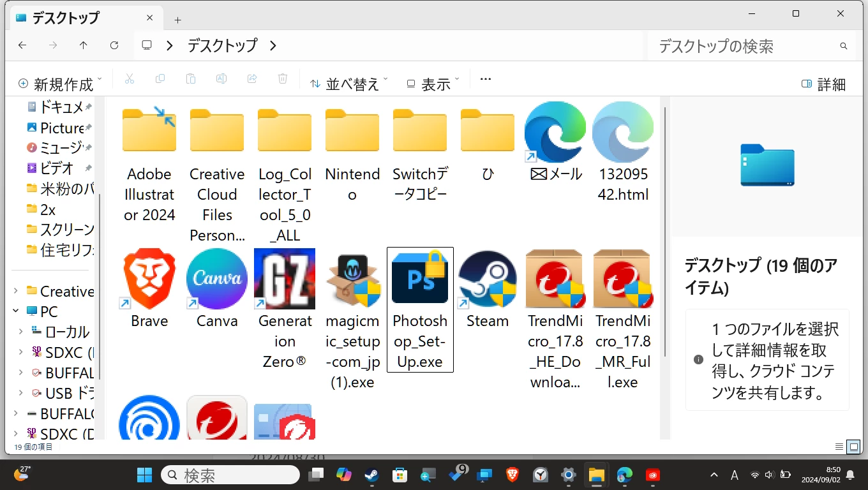This screenshot has height=490, width=868.
Task: Select TrendMicro_17.8_HE_Downloa... installer
Action: pos(555,319)
